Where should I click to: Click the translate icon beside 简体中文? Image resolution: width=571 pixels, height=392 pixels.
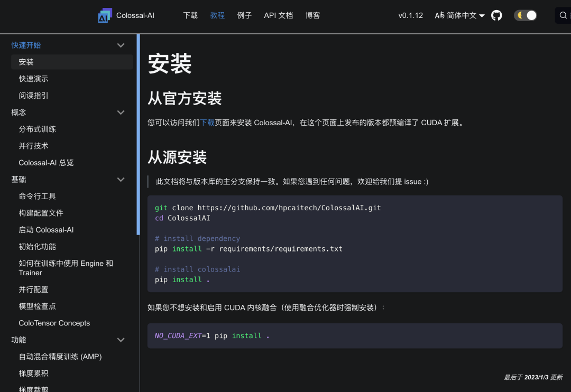(x=439, y=15)
